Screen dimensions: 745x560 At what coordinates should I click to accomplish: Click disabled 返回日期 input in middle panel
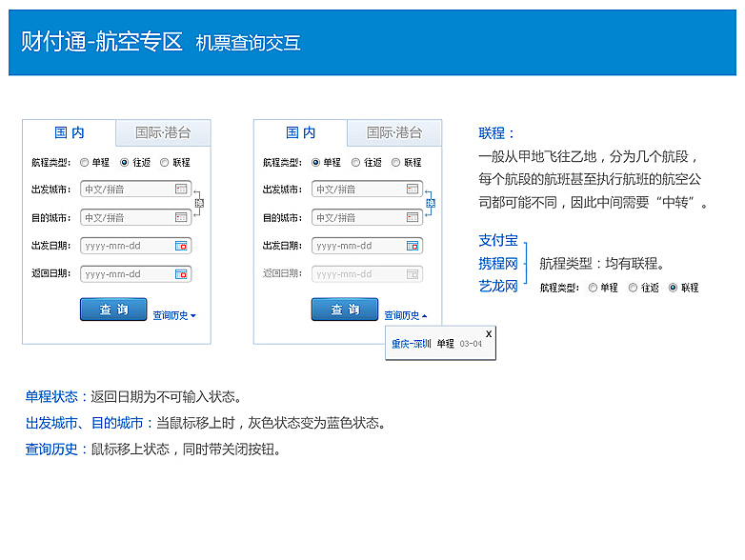tap(368, 274)
